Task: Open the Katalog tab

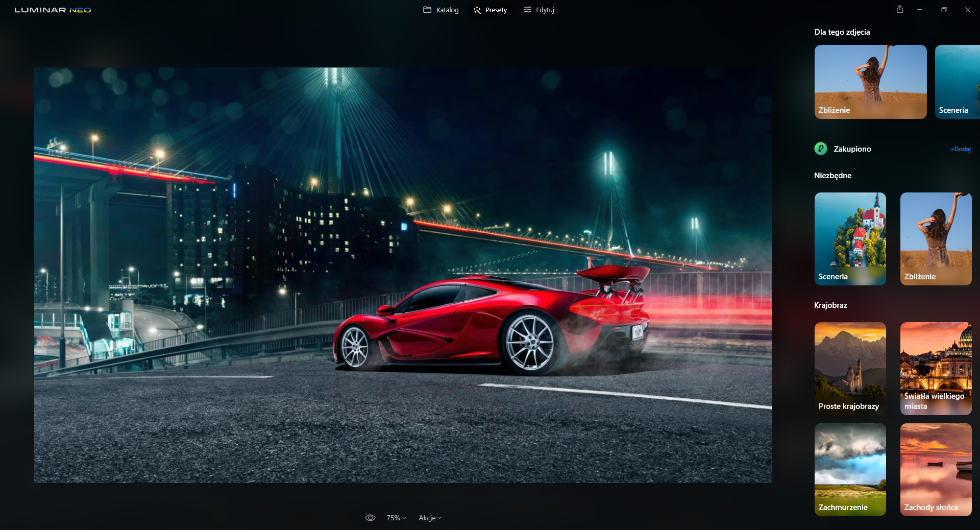Action: [x=441, y=10]
